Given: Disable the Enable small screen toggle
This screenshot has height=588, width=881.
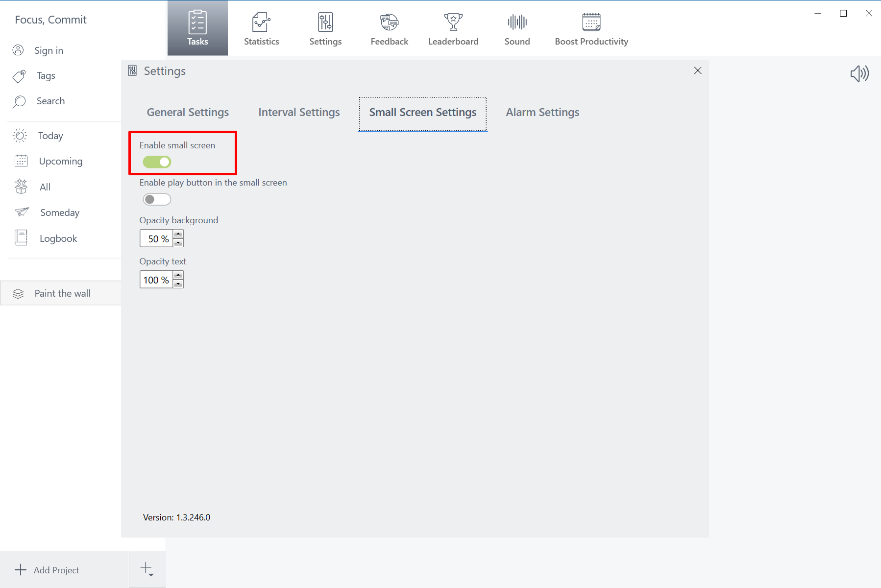Looking at the screenshot, I should (x=157, y=162).
